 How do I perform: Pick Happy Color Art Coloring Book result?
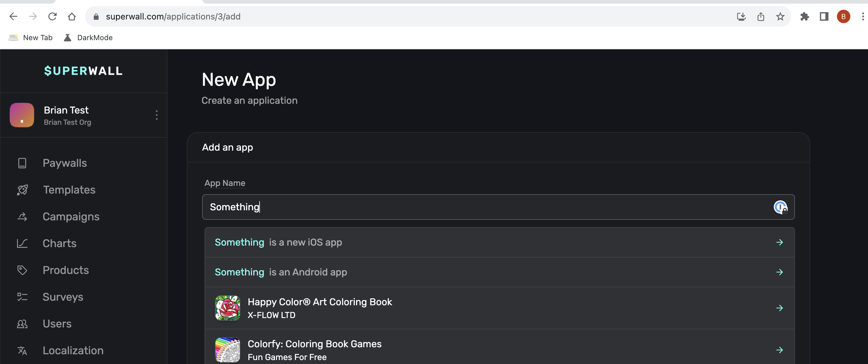499,308
